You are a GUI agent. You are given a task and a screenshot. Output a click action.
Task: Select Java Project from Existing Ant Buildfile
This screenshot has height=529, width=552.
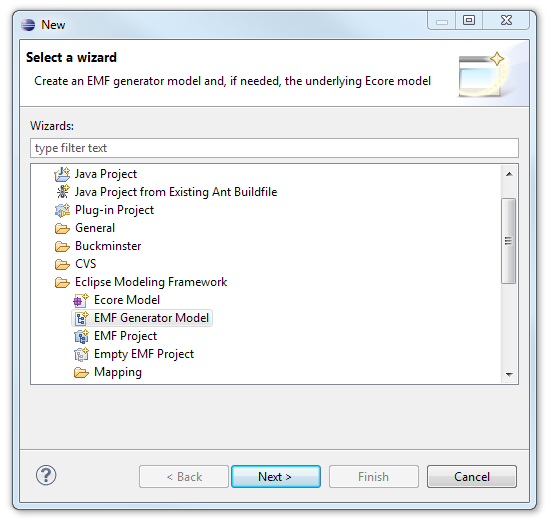coord(176,192)
